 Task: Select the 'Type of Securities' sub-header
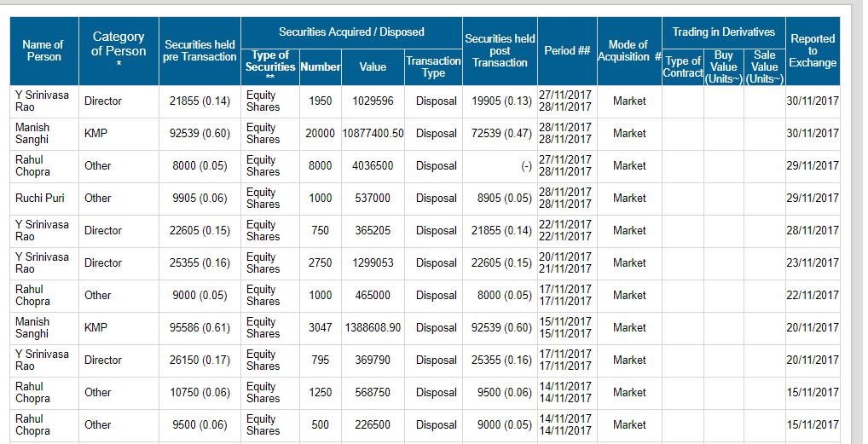(270, 66)
